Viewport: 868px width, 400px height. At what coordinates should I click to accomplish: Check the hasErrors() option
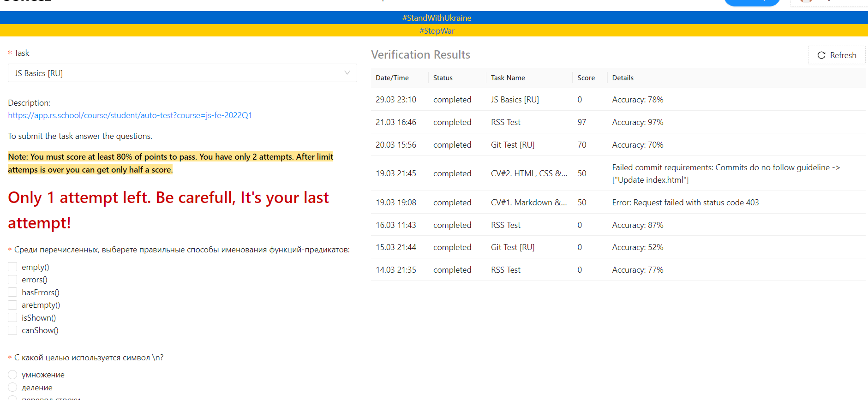tap(12, 292)
